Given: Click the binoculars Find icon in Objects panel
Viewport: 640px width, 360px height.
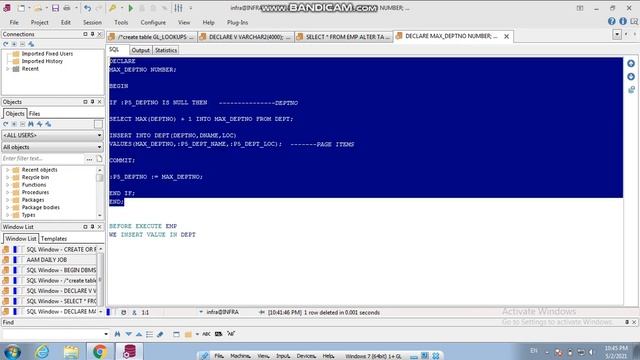Looking at the screenshot, I should click(x=31, y=124).
